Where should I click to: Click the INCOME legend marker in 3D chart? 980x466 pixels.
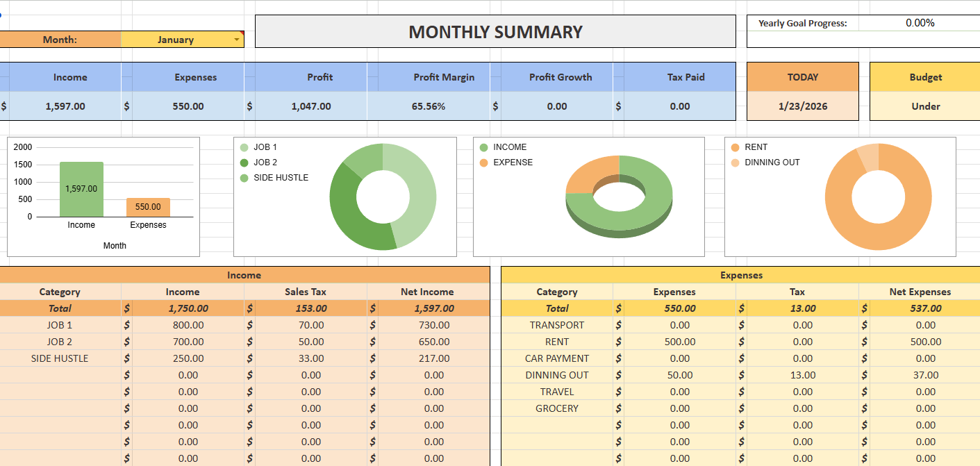(x=483, y=147)
